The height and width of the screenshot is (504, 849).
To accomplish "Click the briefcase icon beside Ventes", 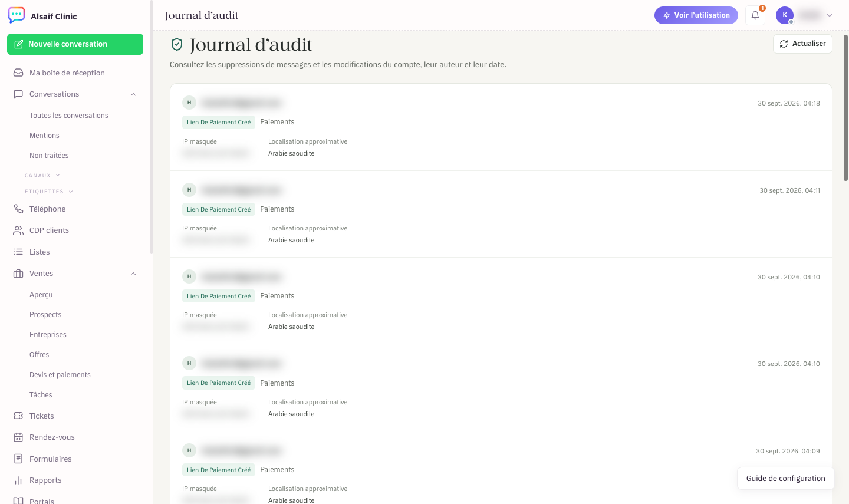I will 18,274.
